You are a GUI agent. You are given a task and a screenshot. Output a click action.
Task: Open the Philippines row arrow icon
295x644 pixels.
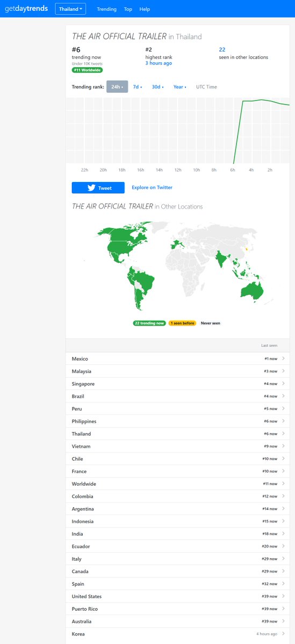pos(283,421)
